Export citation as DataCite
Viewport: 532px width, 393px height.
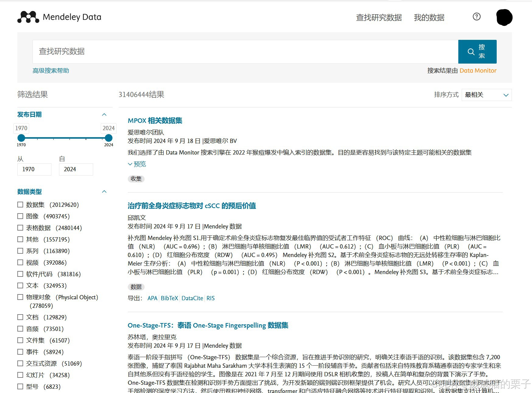(192, 298)
